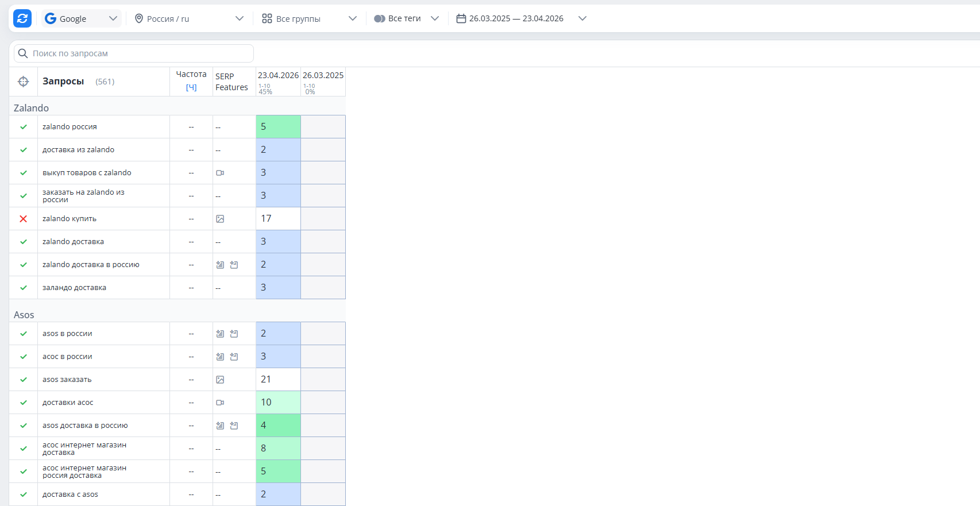This screenshot has width=980, height=506.
Task: Toggle green checkmark for zalando россия
Action: click(24, 127)
